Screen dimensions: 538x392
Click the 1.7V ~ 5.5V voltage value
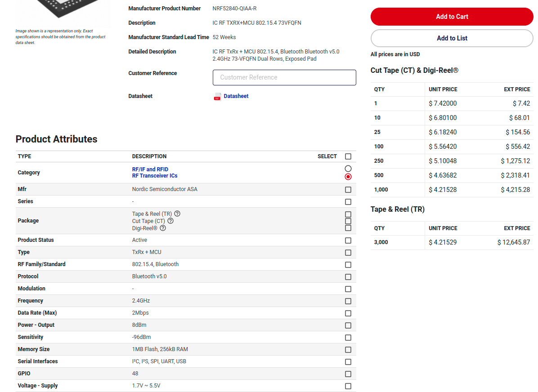pos(146,386)
